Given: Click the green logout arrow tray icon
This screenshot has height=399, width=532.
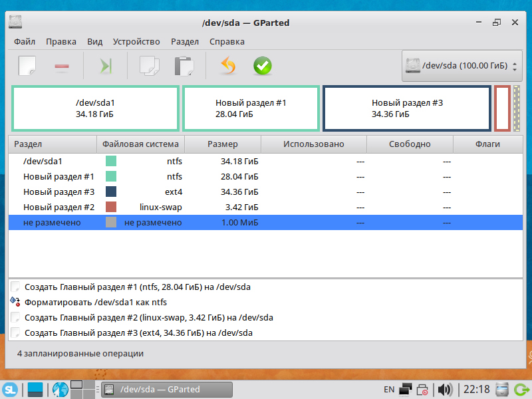Looking at the screenshot, I should point(522,390).
